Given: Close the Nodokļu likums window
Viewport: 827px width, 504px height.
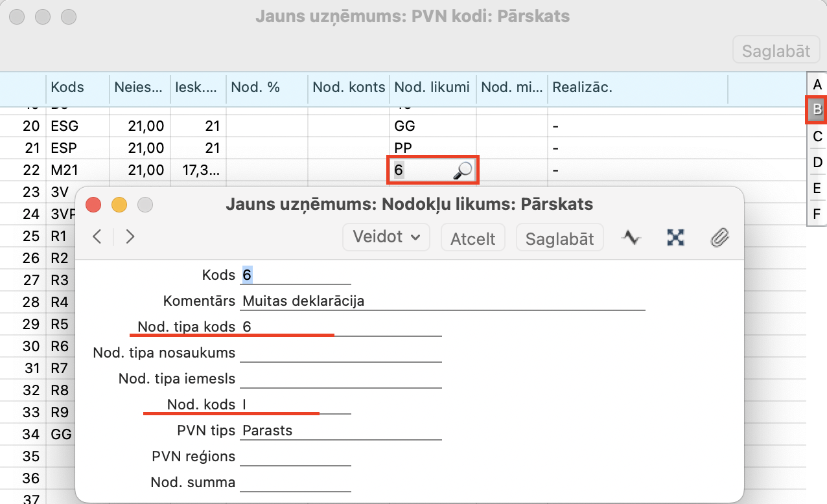Looking at the screenshot, I should point(94,205).
